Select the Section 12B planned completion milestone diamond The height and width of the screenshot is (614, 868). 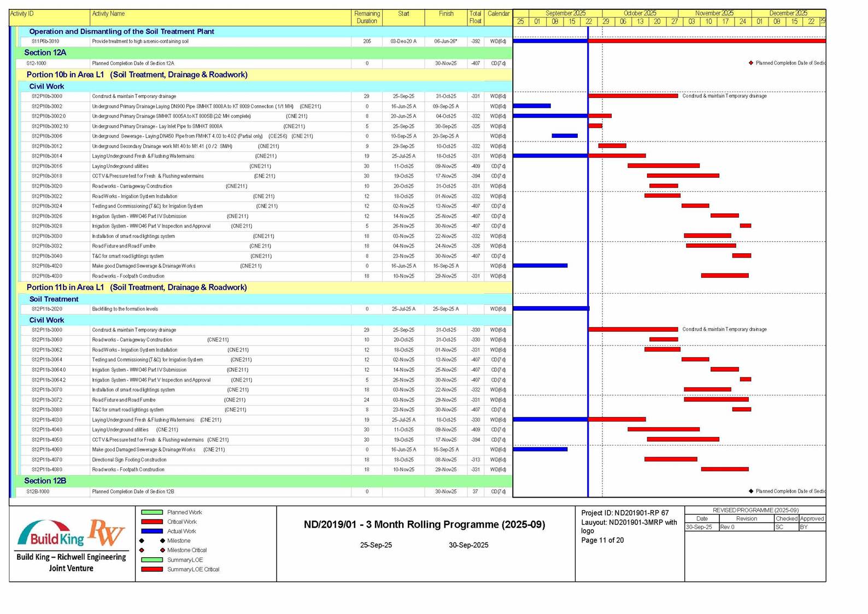(751, 491)
